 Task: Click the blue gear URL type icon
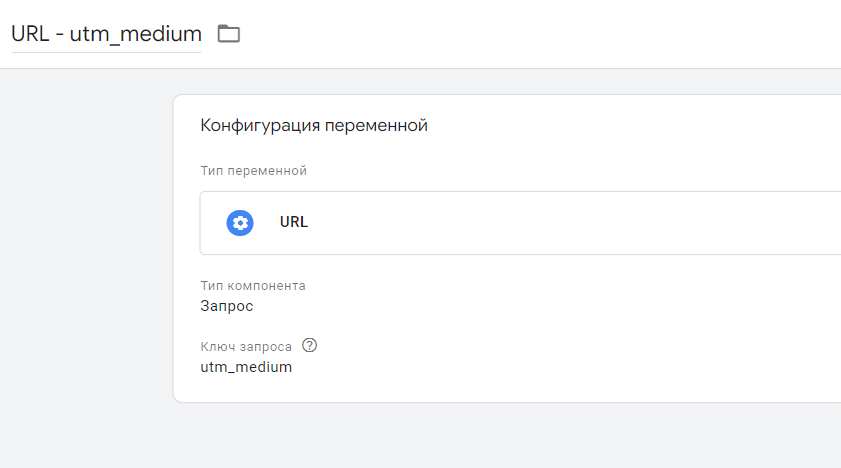[240, 223]
